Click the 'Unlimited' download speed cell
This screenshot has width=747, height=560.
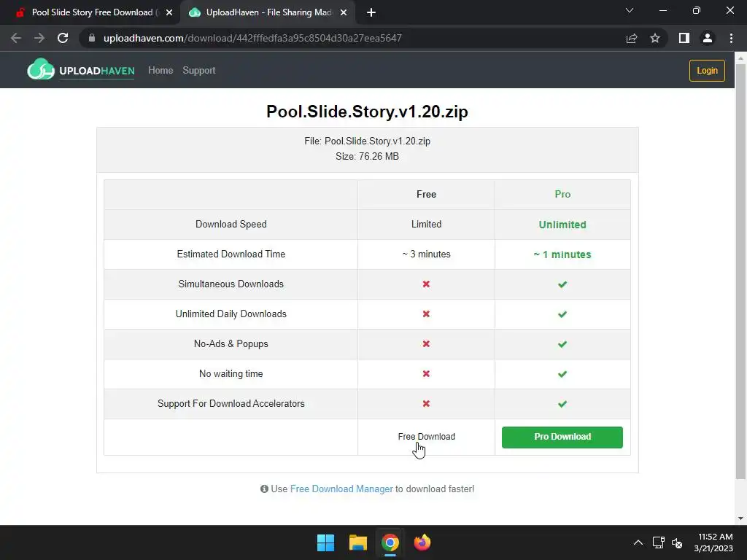tap(562, 225)
